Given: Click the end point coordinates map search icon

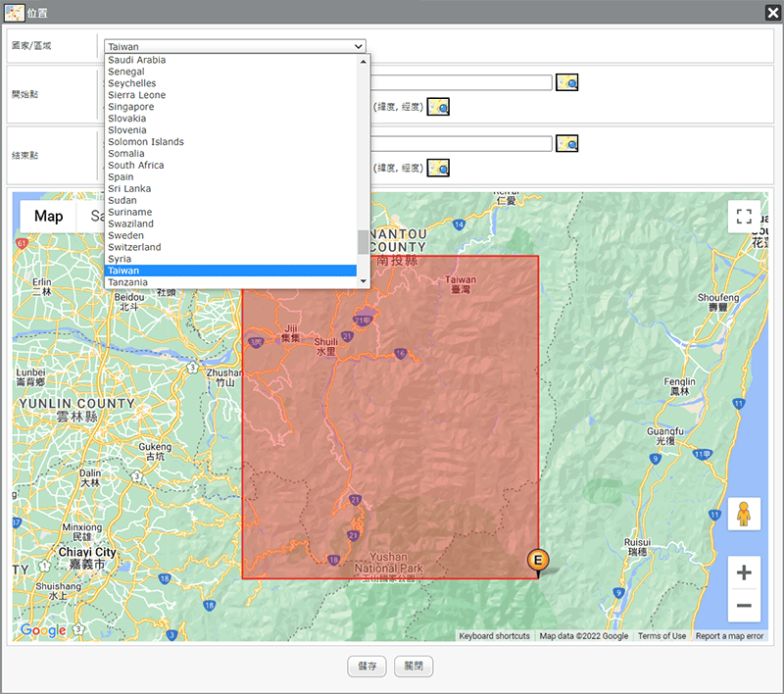Looking at the screenshot, I should (x=438, y=168).
